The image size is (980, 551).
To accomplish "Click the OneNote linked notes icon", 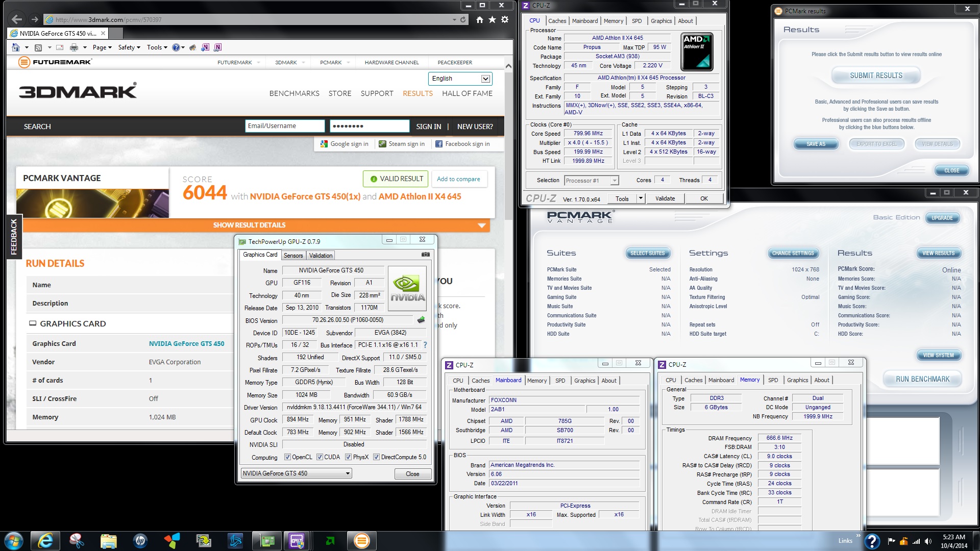I will pos(218,47).
